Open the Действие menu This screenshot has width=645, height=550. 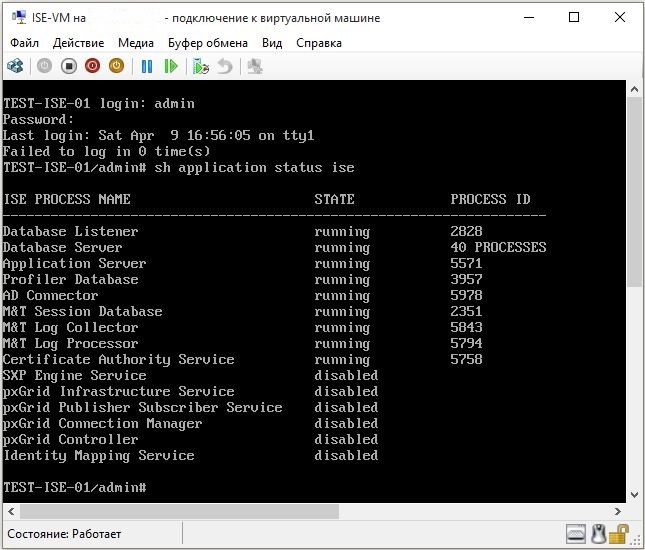pos(78,43)
